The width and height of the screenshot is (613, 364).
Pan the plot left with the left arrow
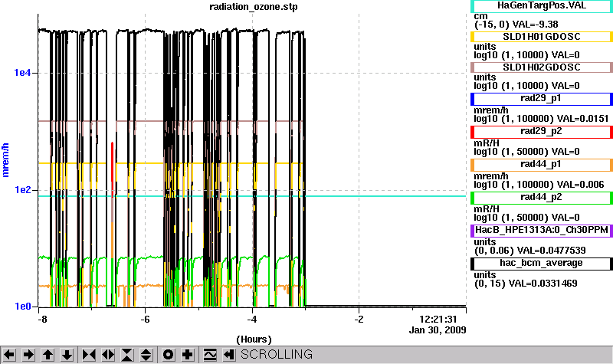[x=9, y=355]
